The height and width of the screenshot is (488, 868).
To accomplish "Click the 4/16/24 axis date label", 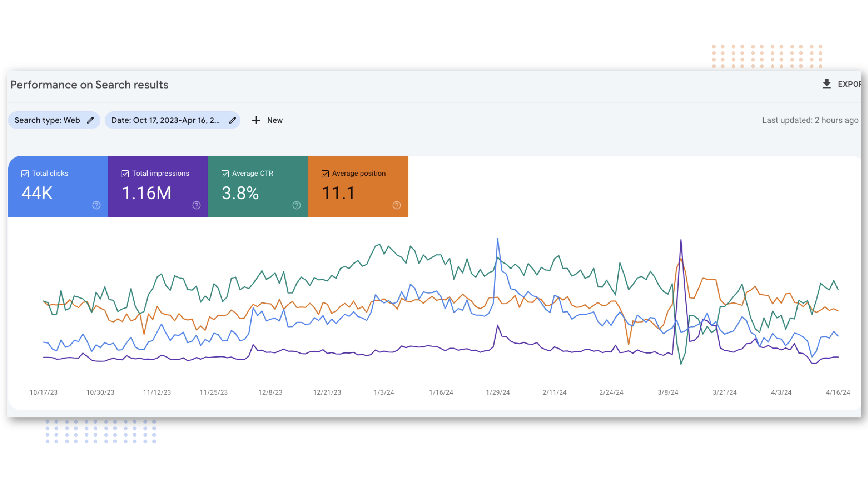I will [x=838, y=392].
